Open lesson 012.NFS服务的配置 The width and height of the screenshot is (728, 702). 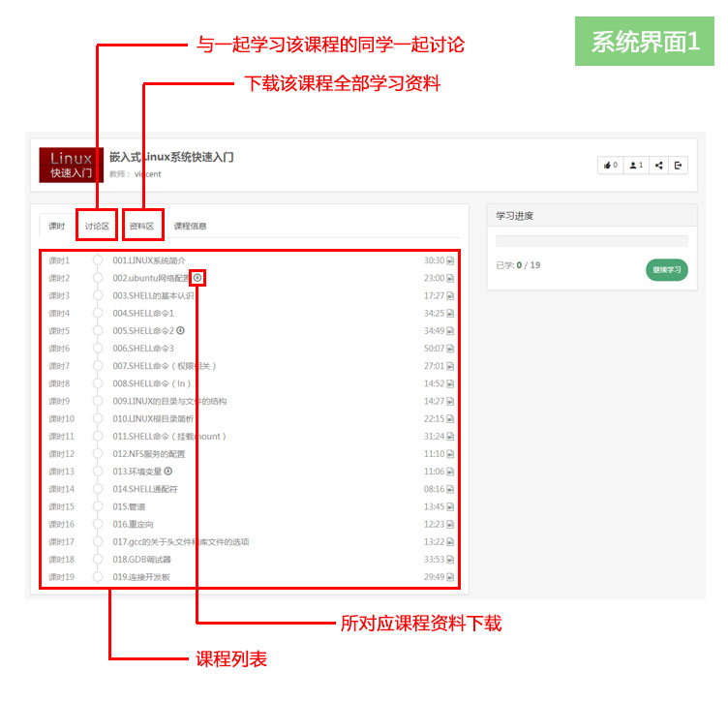[x=148, y=454]
